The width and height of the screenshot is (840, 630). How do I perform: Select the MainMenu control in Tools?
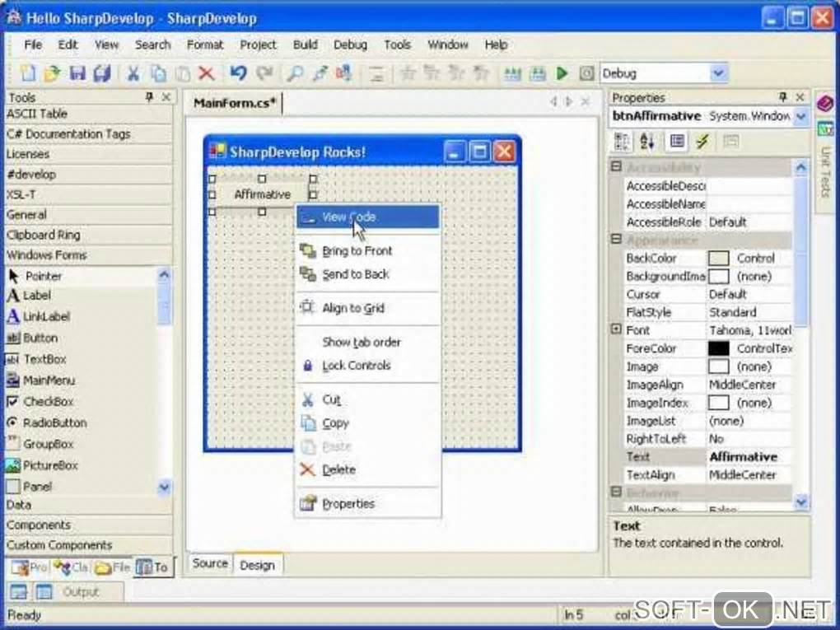point(82,380)
